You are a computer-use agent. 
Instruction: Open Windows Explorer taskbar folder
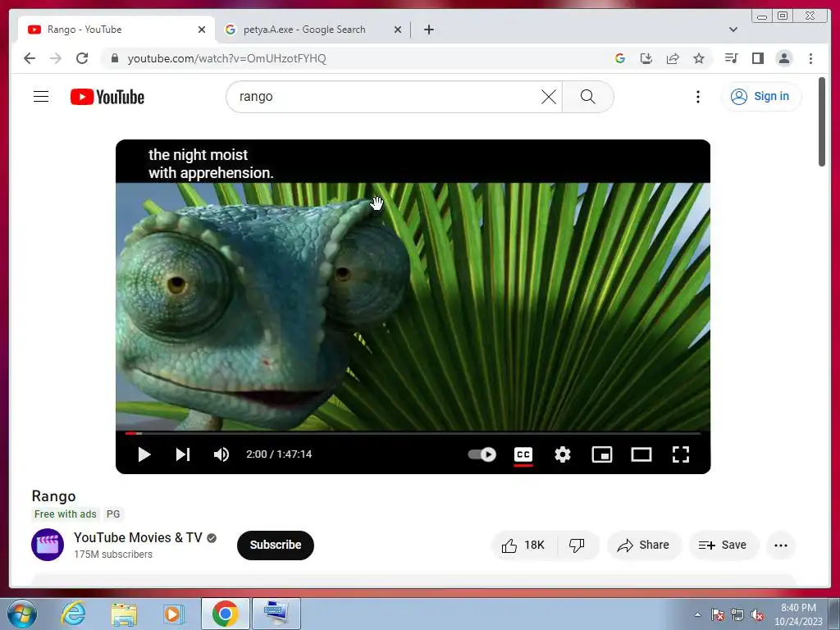(124, 614)
